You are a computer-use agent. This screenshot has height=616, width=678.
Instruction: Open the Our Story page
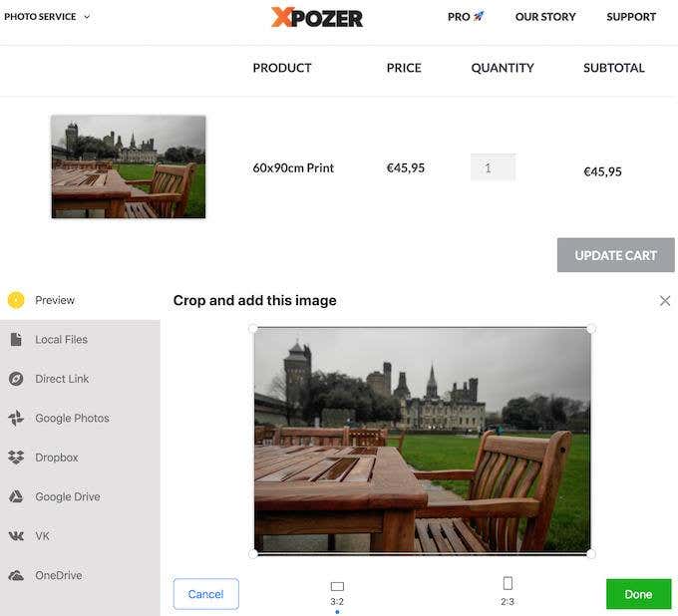[x=546, y=17]
